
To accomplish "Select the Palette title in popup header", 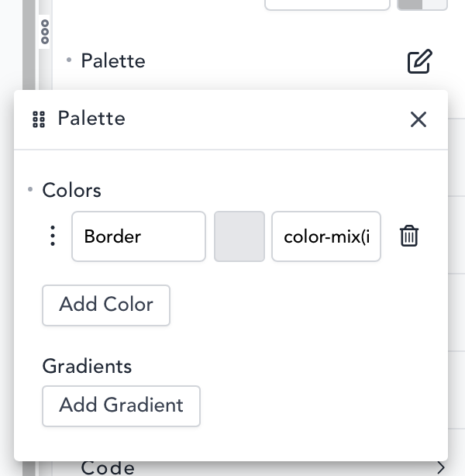I will [x=91, y=119].
